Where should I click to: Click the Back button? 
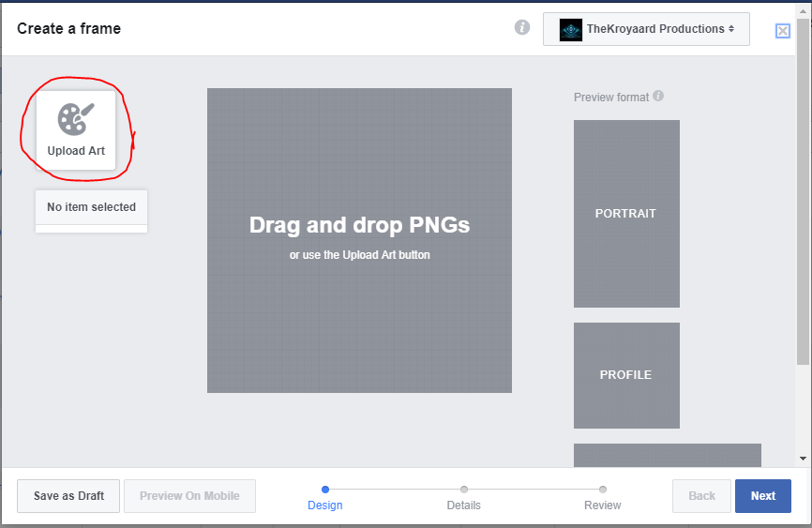(701, 496)
